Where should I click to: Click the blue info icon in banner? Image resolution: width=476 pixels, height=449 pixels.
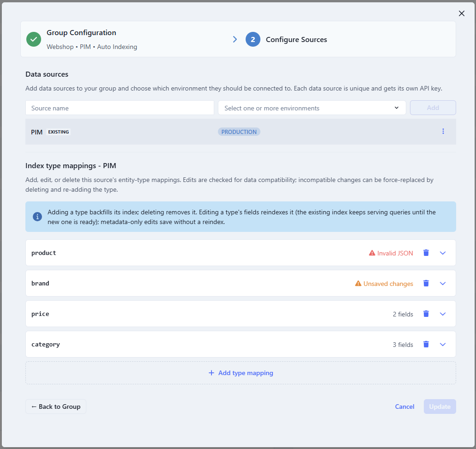tap(37, 217)
